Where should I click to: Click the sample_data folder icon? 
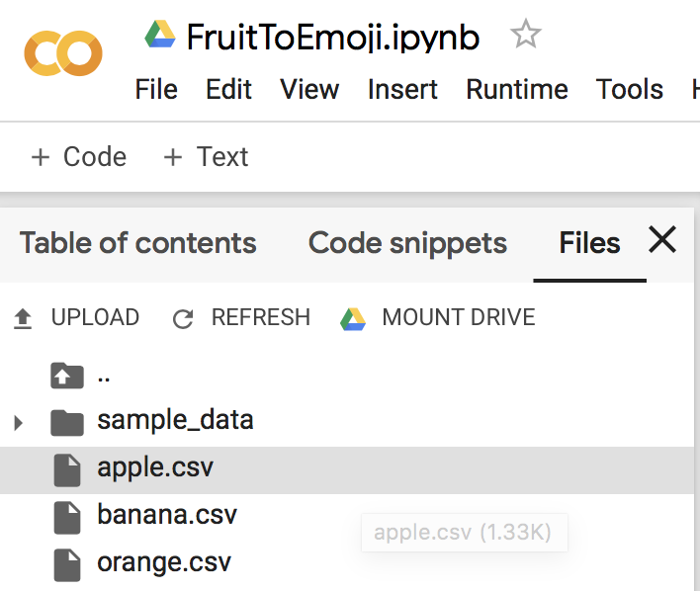click(x=66, y=422)
